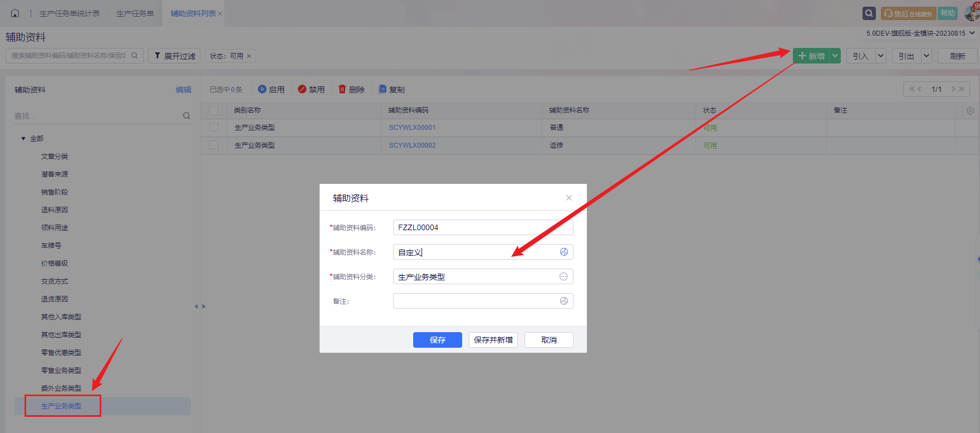Remove the 状态: 可用 filter tag
980x433 pixels.
click(249, 56)
